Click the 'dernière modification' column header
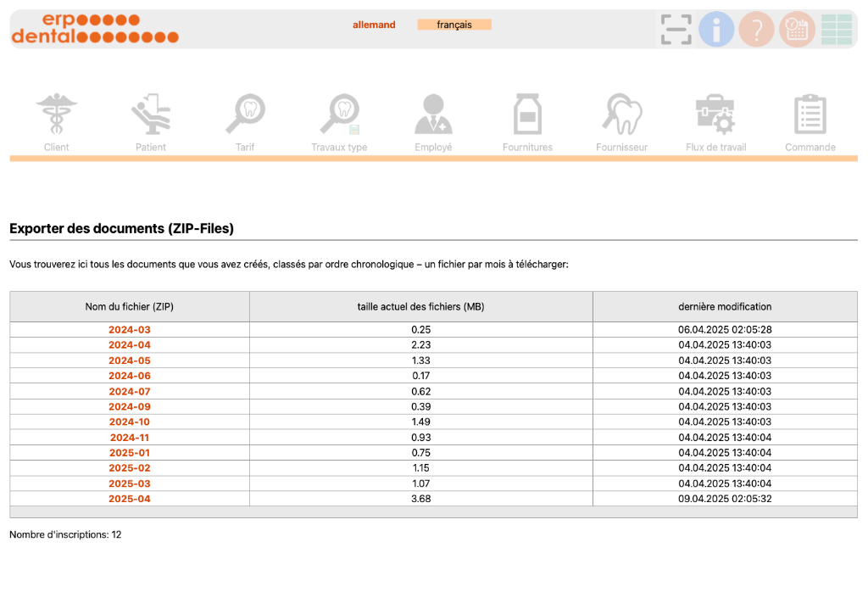This screenshot has height=609, width=868. click(x=726, y=306)
